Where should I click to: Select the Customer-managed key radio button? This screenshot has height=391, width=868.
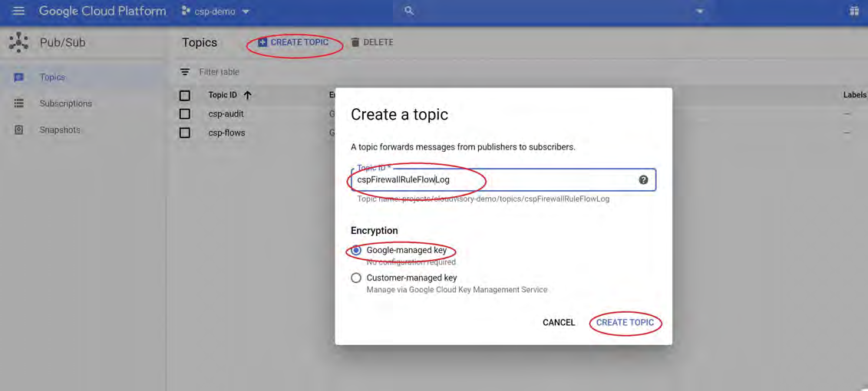point(357,278)
